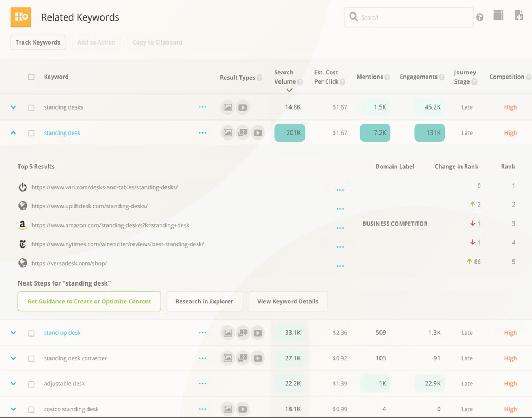This screenshot has width=532, height=418.
Task: Expand the standing desk converter row
Action: pos(13,358)
